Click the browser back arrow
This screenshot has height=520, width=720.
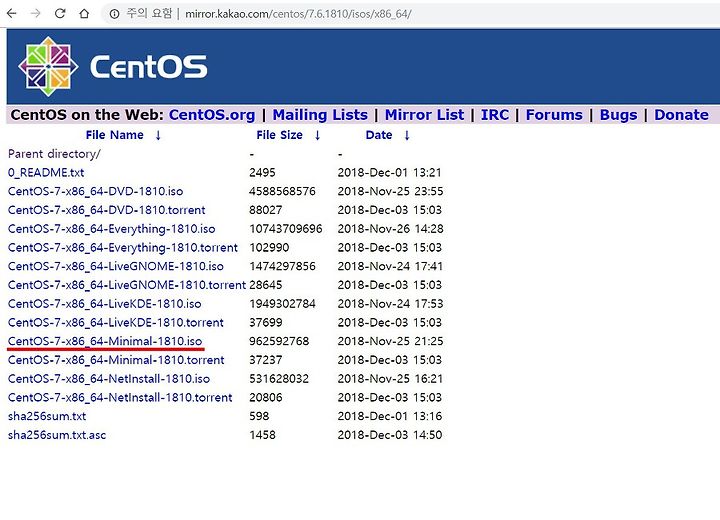click(11, 14)
